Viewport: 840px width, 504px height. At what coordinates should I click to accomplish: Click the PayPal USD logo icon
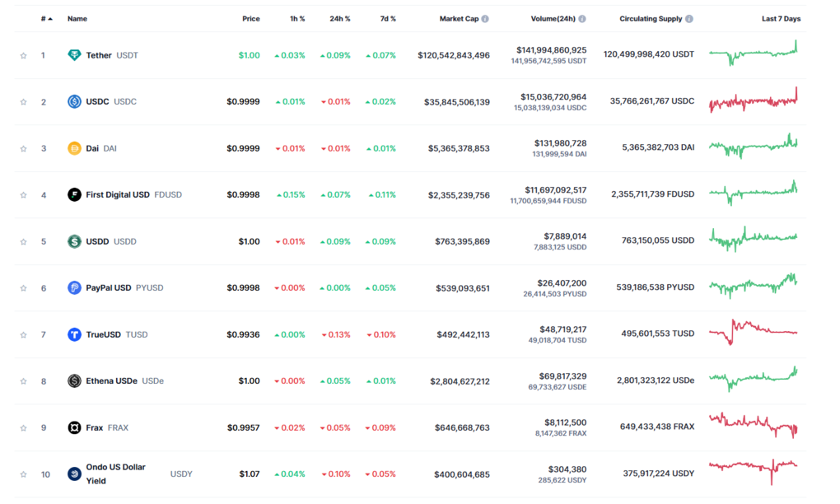[x=74, y=288]
